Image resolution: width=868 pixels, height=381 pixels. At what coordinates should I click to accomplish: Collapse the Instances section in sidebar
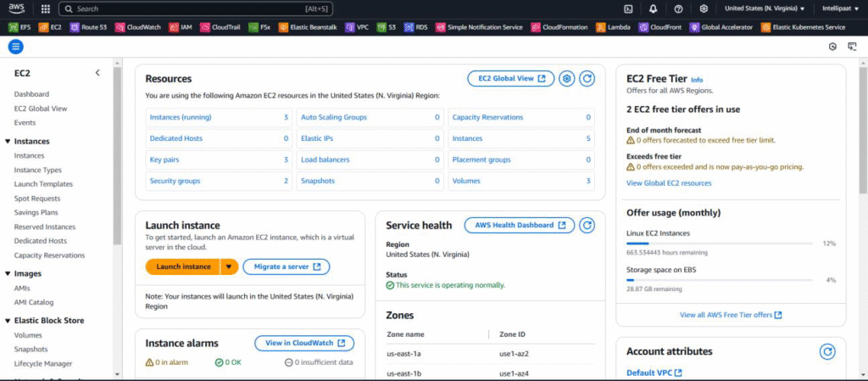click(x=8, y=142)
